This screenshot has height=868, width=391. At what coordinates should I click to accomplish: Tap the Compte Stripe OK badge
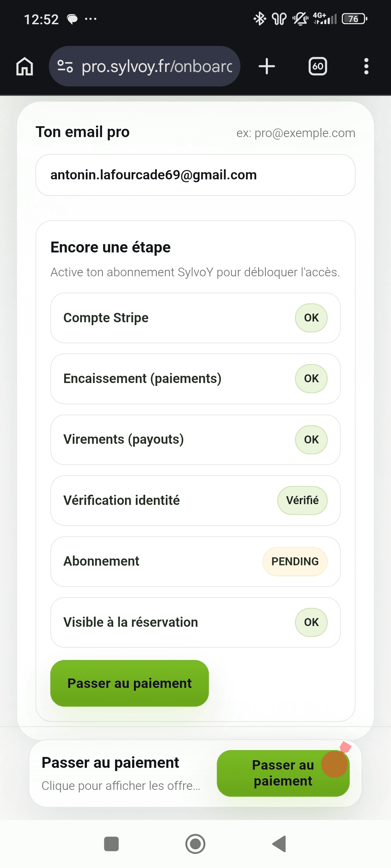click(x=311, y=318)
